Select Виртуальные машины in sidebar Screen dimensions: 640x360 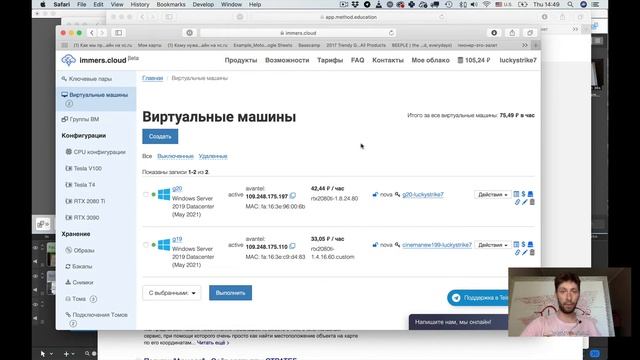pyautogui.click(x=96, y=99)
